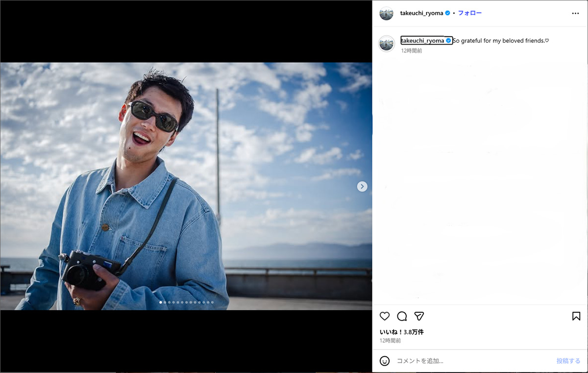Go to next photo with right arrow

point(362,186)
